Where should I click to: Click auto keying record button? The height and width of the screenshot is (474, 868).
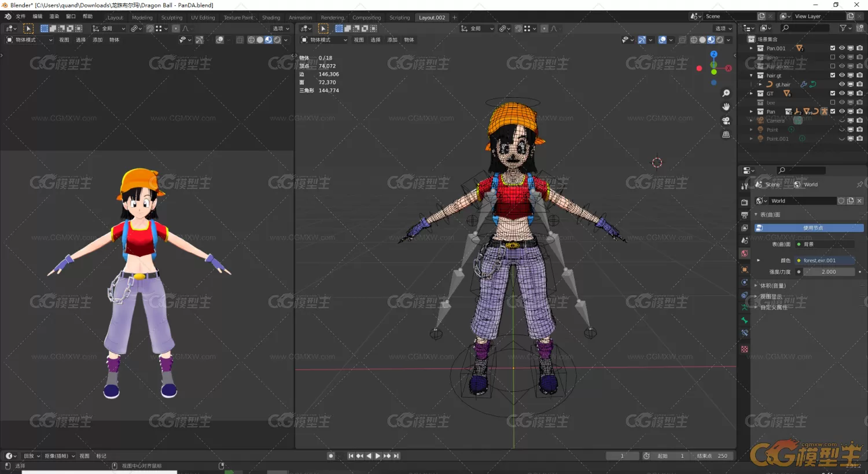[x=331, y=456]
